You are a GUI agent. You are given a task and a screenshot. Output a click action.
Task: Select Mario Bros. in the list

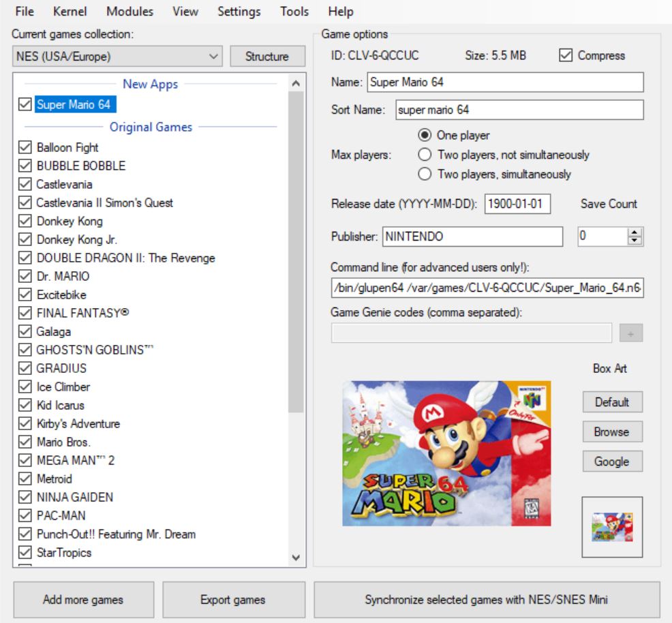[63, 442]
